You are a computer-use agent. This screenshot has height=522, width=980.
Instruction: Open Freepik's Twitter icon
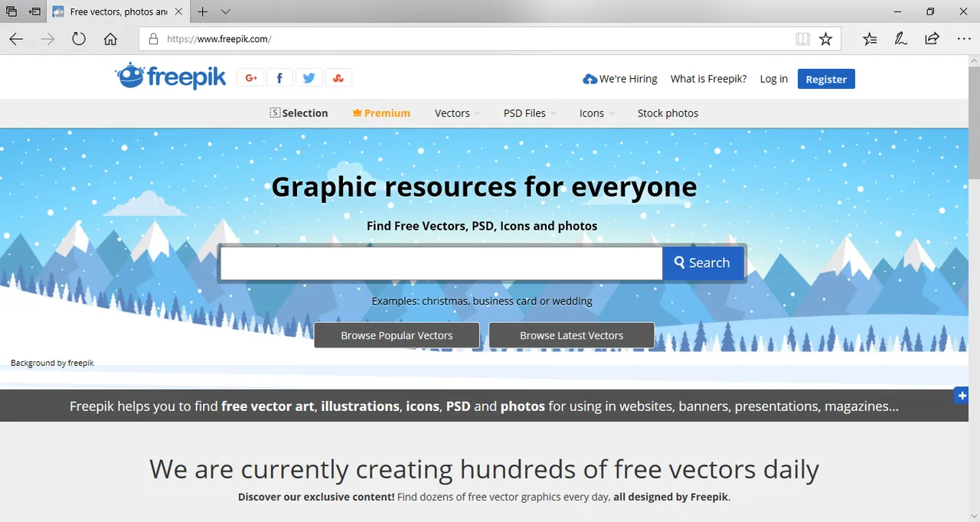(309, 78)
